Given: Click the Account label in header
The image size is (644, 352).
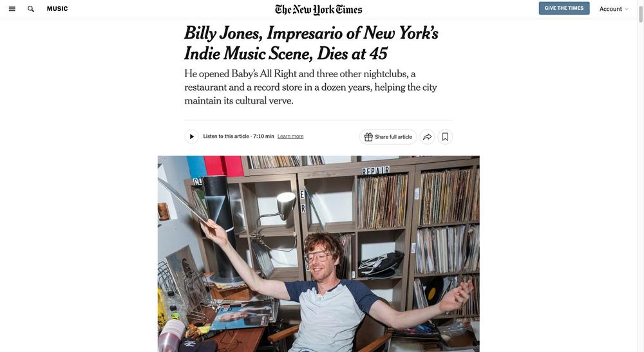Looking at the screenshot, I should [x=611, y=9].
